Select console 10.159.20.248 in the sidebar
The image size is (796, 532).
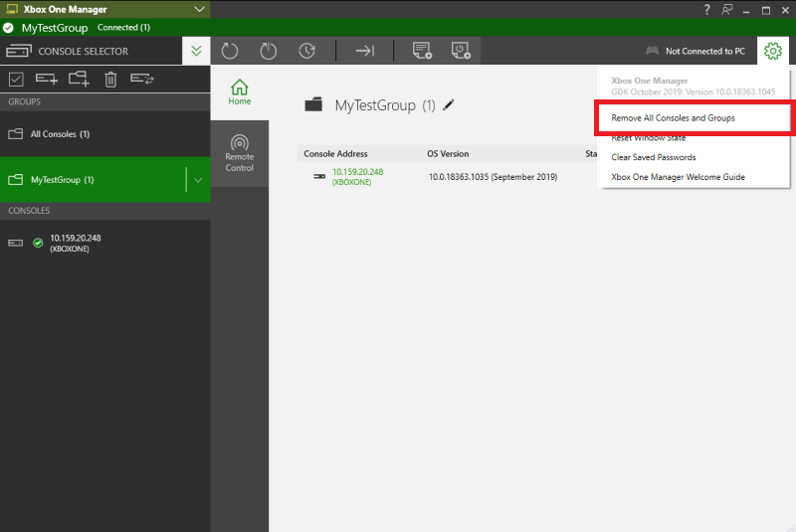(x=105, y=243)
